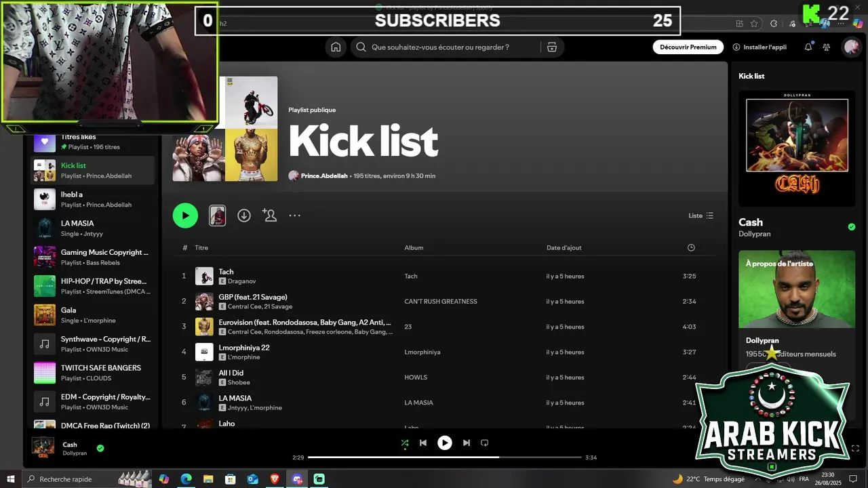Click now-playing thumbnail in player bar
Image resolution: width=868 pixels, height=488 pixels.
[43, 447]
